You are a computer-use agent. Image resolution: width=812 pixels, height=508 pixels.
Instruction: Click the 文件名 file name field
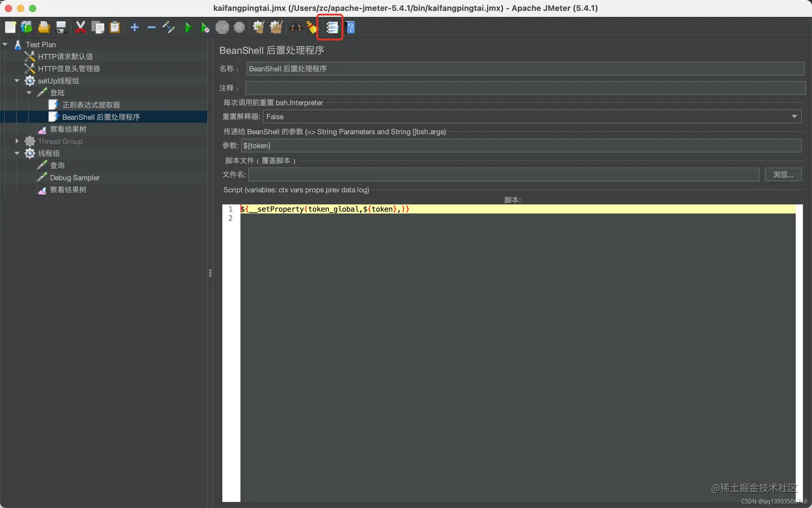504,174
